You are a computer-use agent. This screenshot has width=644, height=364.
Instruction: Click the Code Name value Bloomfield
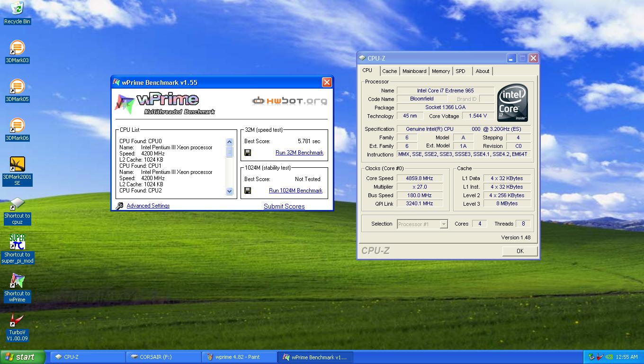click(x=422, y=99)
